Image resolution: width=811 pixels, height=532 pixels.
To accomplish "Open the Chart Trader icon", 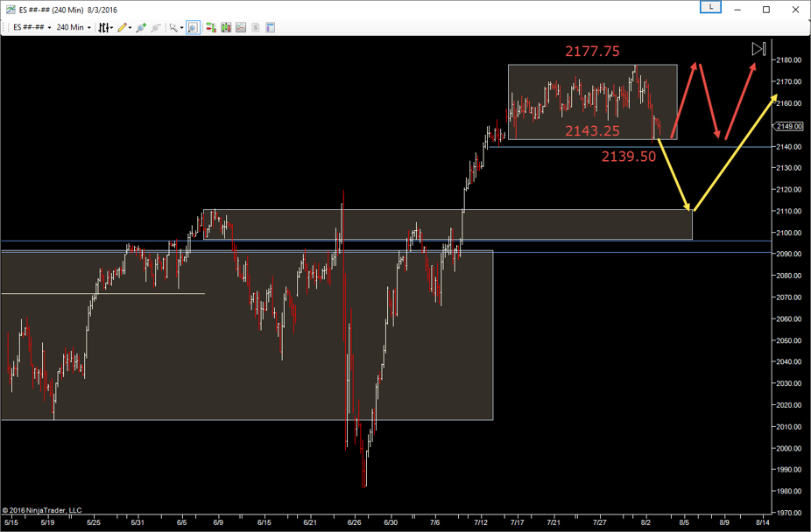I will tap(211, 27).
